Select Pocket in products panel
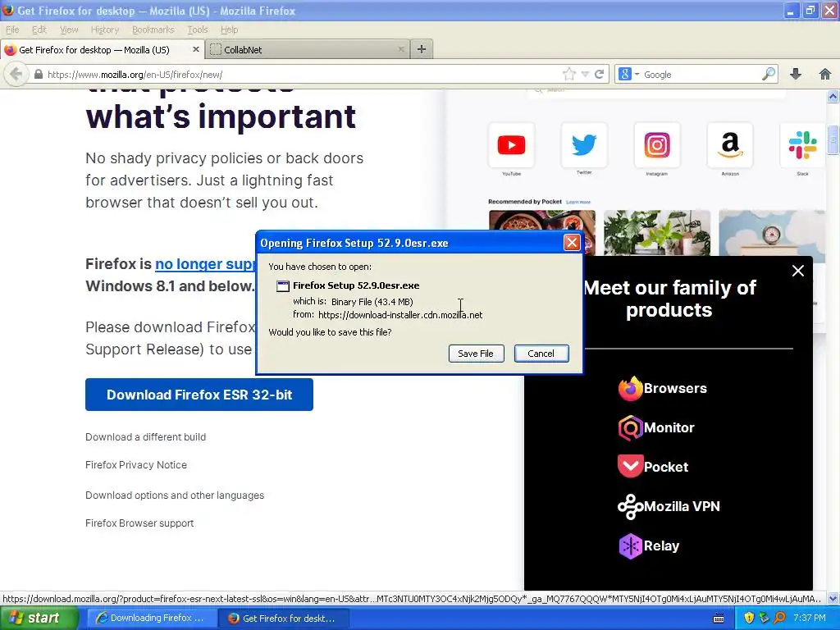 coord(653,467)
